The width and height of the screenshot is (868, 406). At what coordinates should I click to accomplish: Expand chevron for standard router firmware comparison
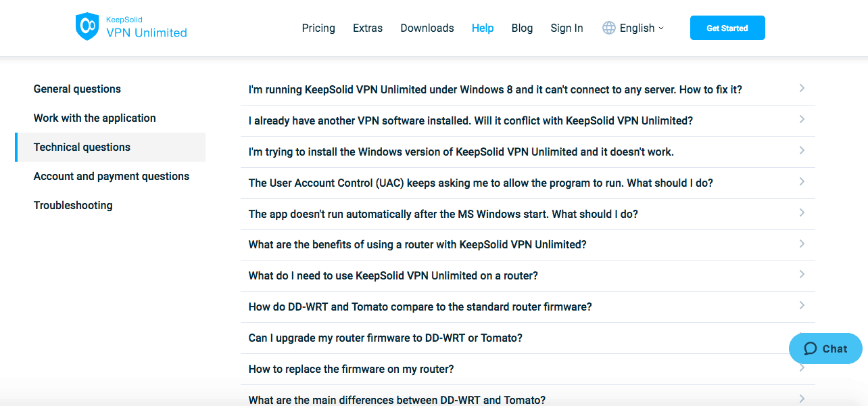pyautogui.click(x=802, y=305)
